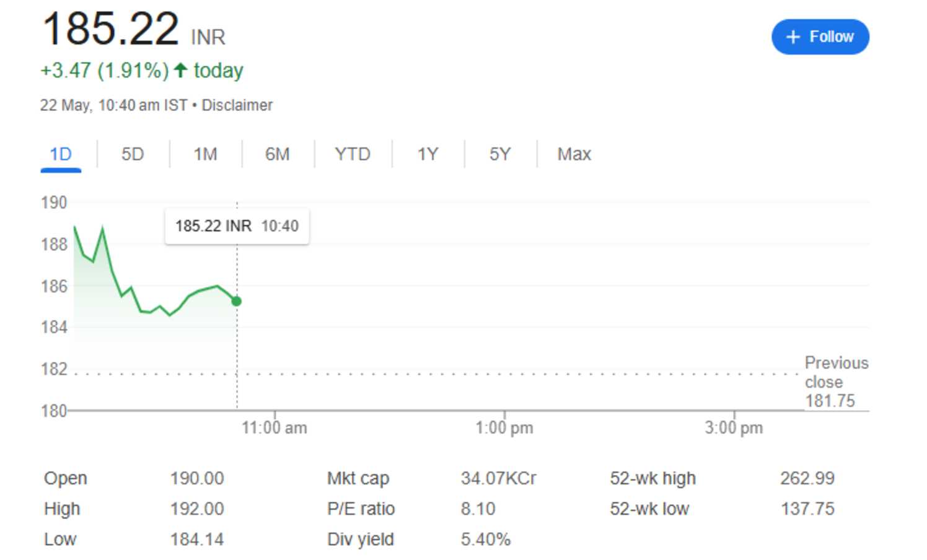Select the green data point marker

point(236,301)
